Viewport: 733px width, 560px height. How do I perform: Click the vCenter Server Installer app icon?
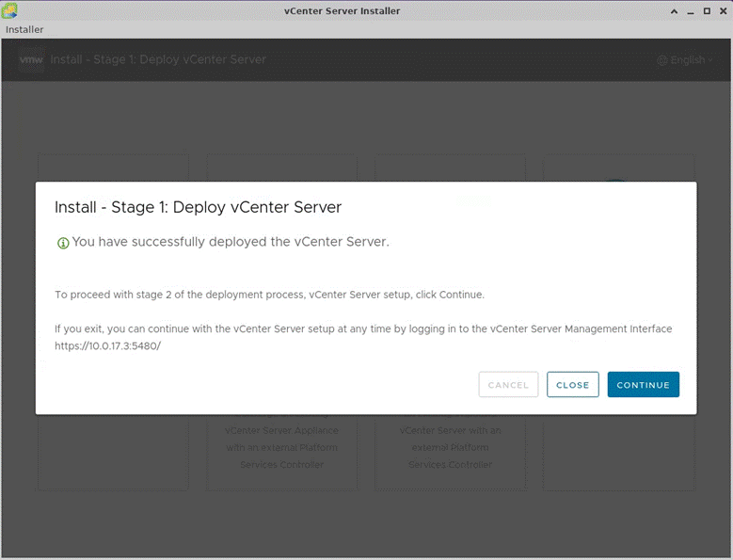[9, 10]
